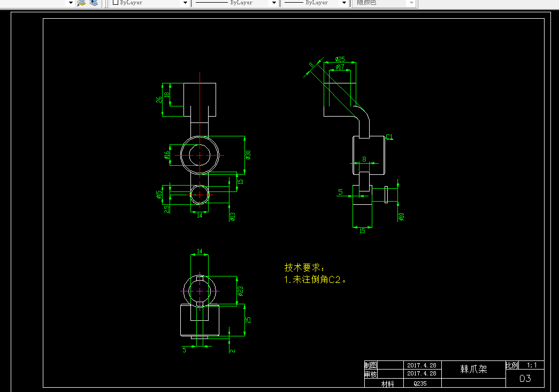Click the 比例 scale label

(x=512, y=365)
